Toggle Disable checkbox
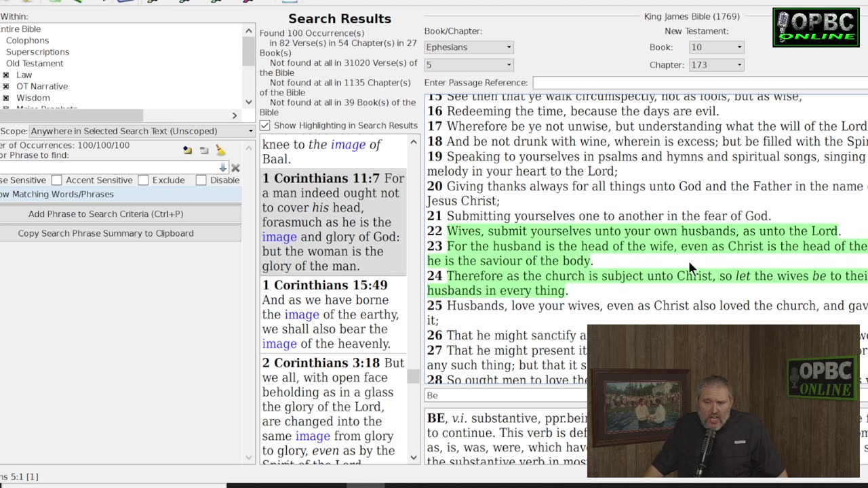This screenshot has width=868, height=488. [201, 180]
